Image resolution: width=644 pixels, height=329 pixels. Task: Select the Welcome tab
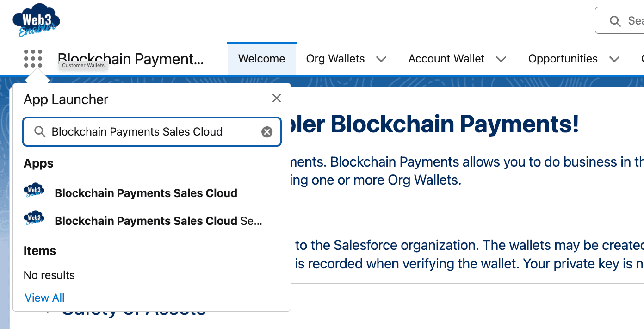[x=262, y=59]
